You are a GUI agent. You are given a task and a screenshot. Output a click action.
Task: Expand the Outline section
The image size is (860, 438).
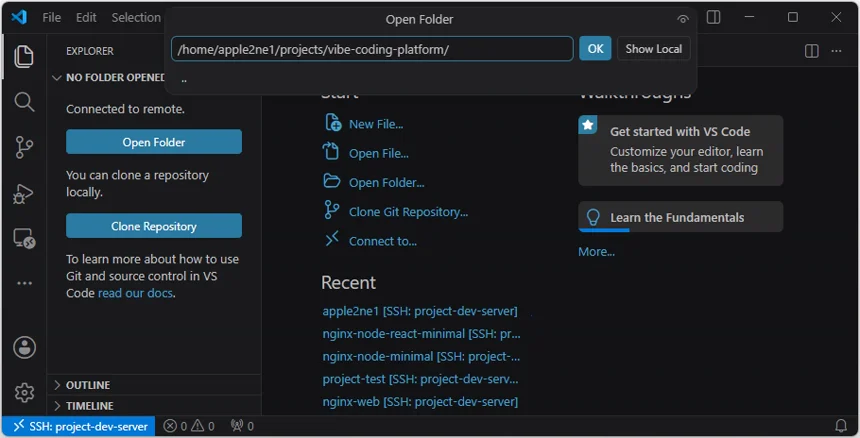(x=155, y=385)
